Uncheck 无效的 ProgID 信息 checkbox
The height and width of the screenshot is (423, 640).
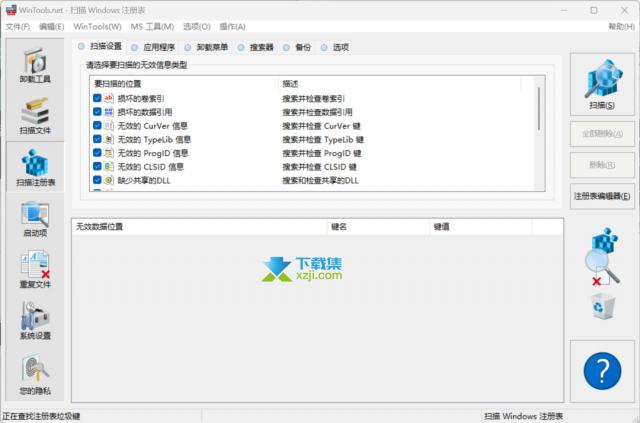point(97,153)
